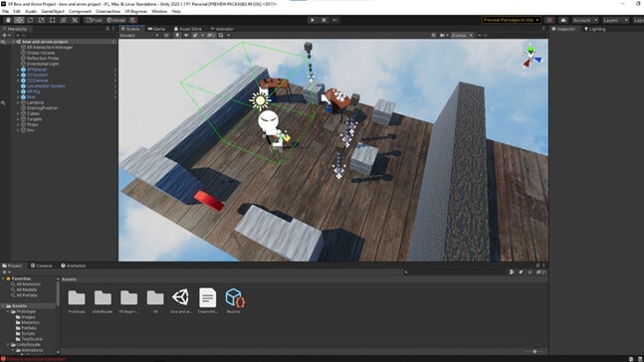
Task: Open the Shaded draw mode dropdown
Action: click(x=138, y=35)
